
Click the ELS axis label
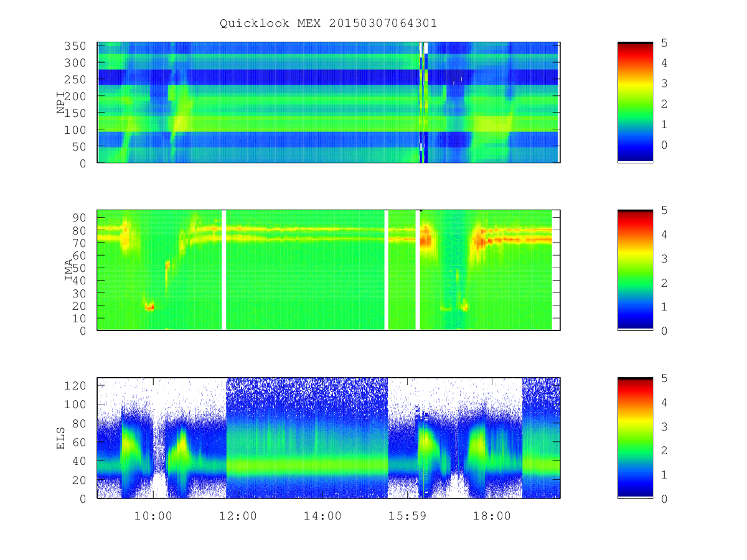61,439
